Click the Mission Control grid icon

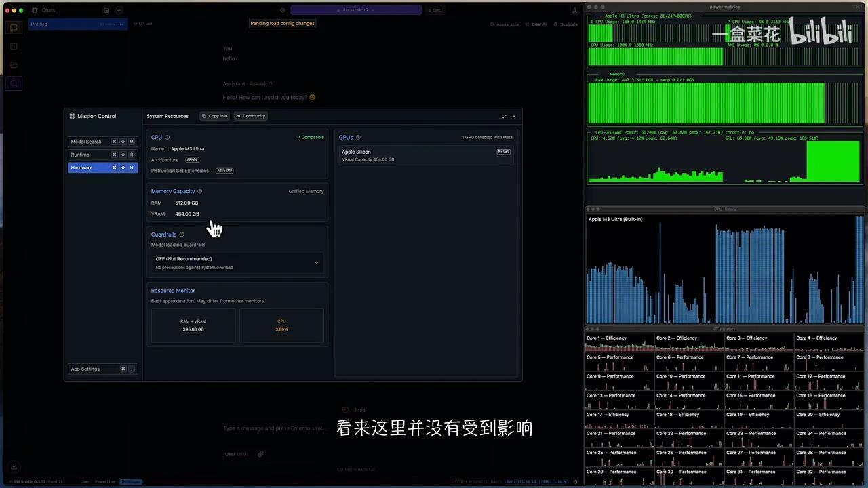72,116
